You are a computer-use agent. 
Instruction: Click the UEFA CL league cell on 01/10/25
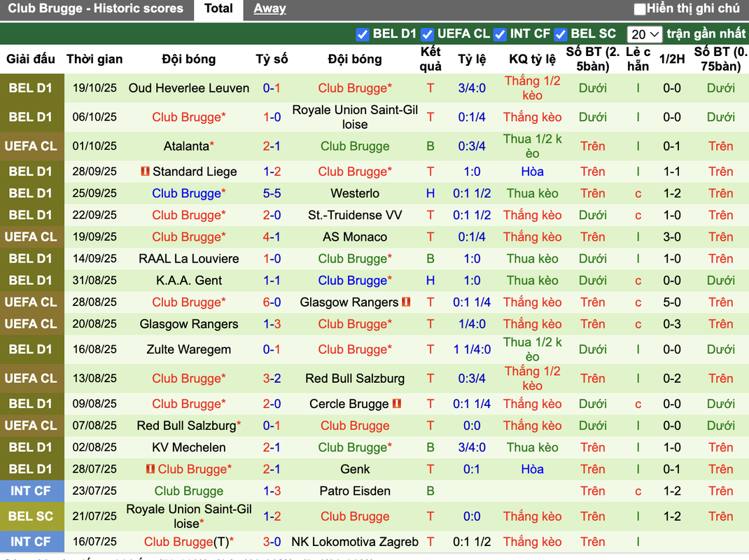coord(31,146)
